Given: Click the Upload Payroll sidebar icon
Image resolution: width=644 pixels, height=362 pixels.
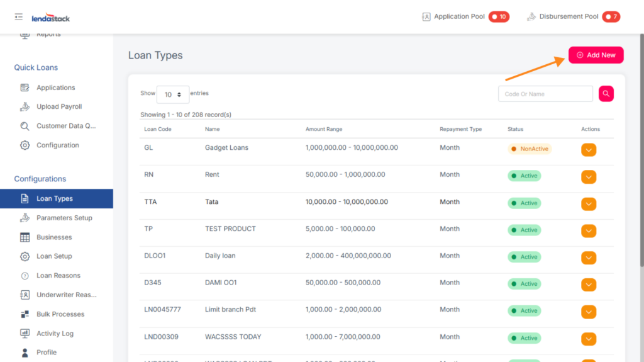Looking at the screenshot, I should pos(25,107).
